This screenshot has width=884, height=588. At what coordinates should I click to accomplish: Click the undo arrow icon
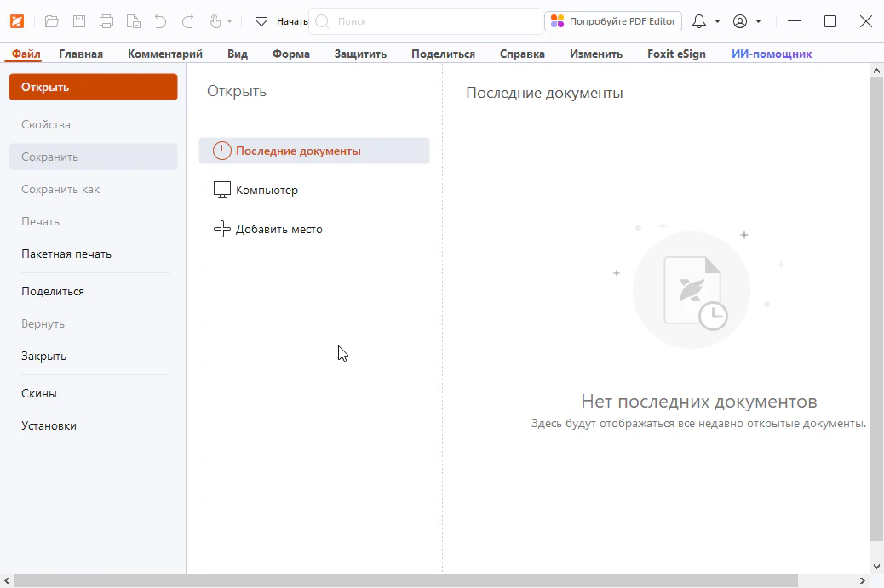tap(160, 21)
